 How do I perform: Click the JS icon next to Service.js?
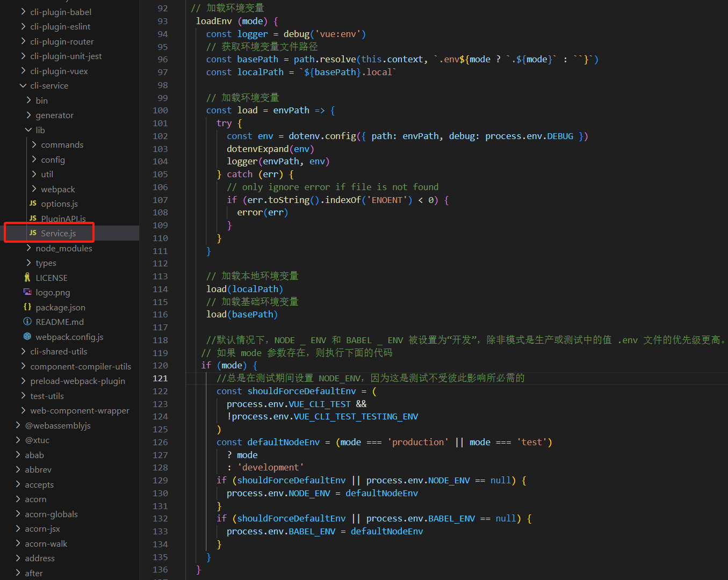click(x=33, y=233)
